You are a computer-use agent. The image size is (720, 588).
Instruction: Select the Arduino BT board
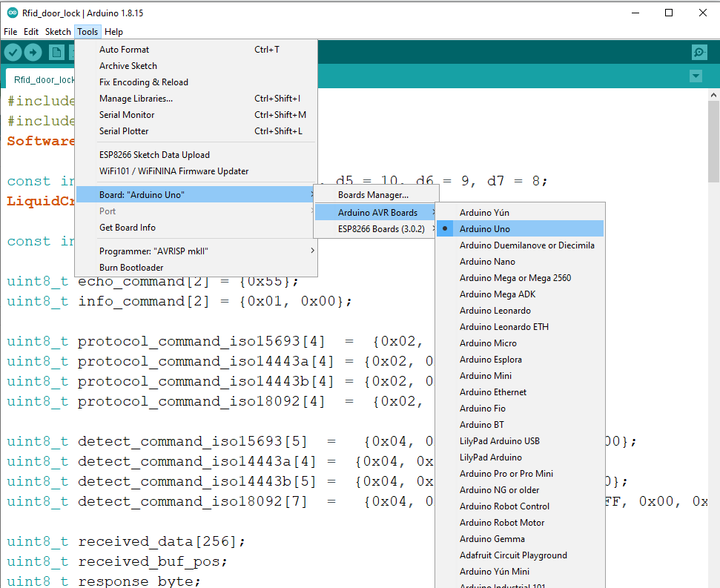(520, 425)
